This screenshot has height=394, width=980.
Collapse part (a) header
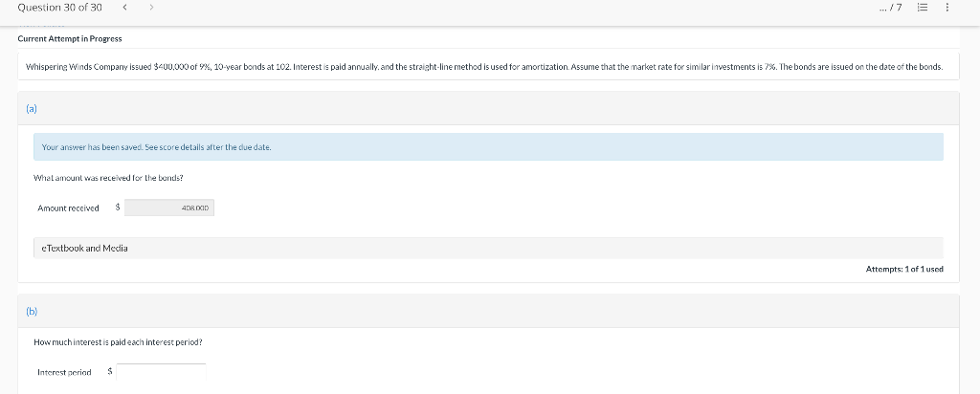488,108
